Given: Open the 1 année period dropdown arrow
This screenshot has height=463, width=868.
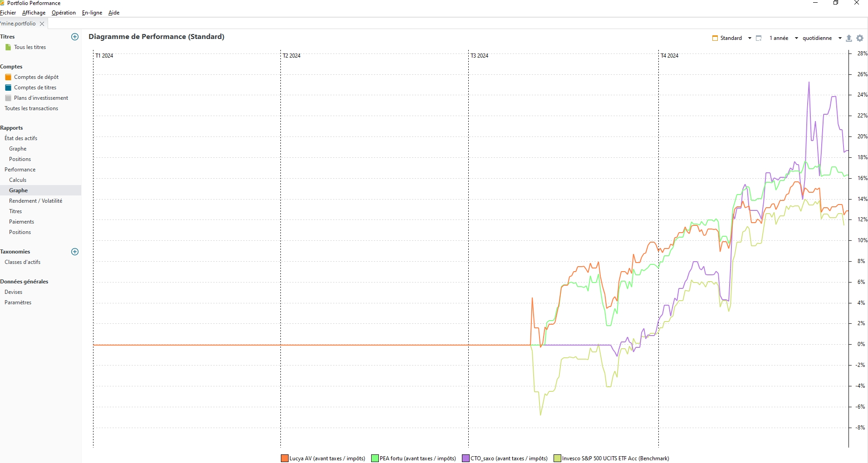Looking at the screenshot, I should (796, 38).
